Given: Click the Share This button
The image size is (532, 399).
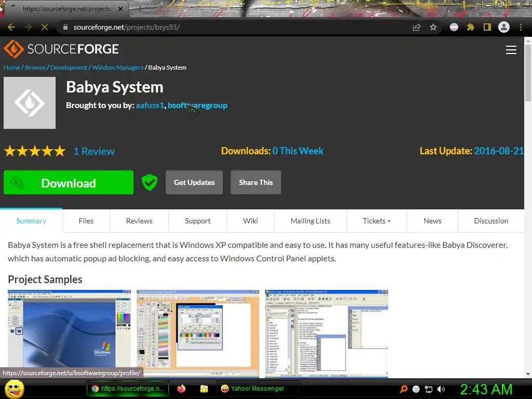Looking at the screenshot, I should point(256,182).
